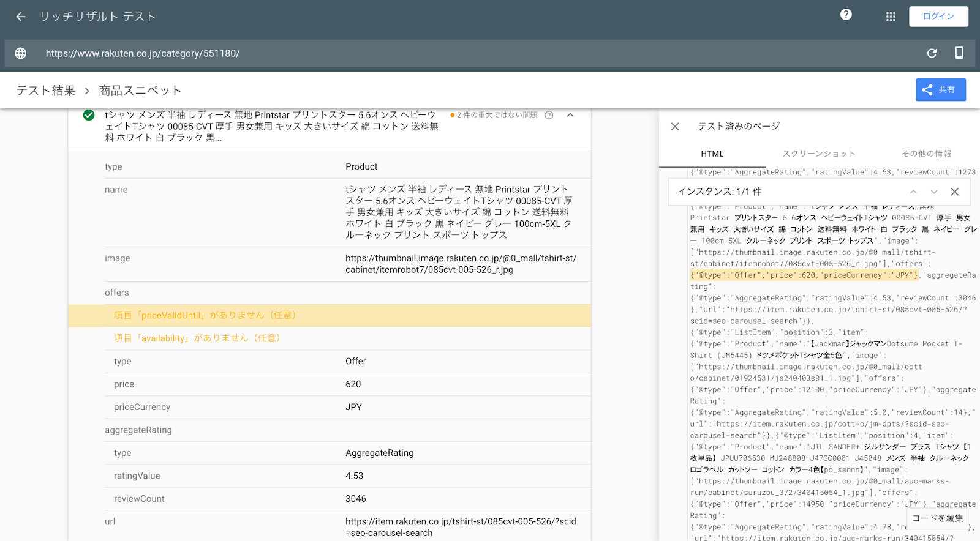
Task: Click the thumbnail image URL value
Action: (x=461, y=264)
